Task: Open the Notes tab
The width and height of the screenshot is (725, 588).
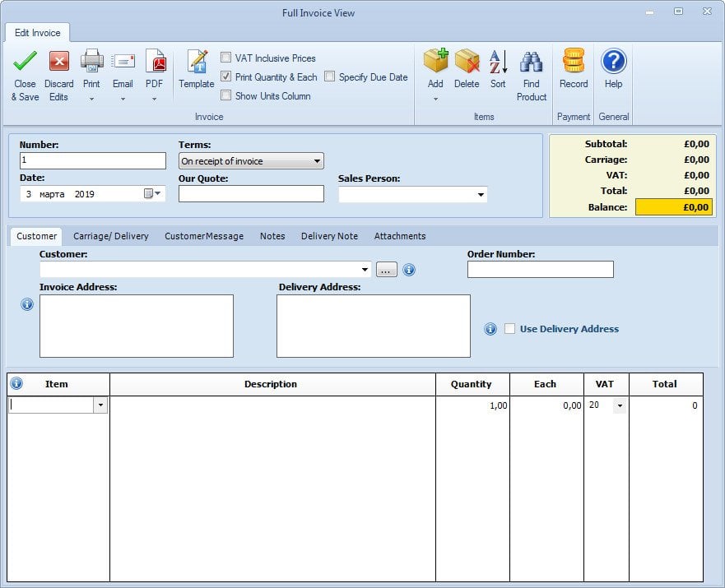Action: click(x=272, y=236)
